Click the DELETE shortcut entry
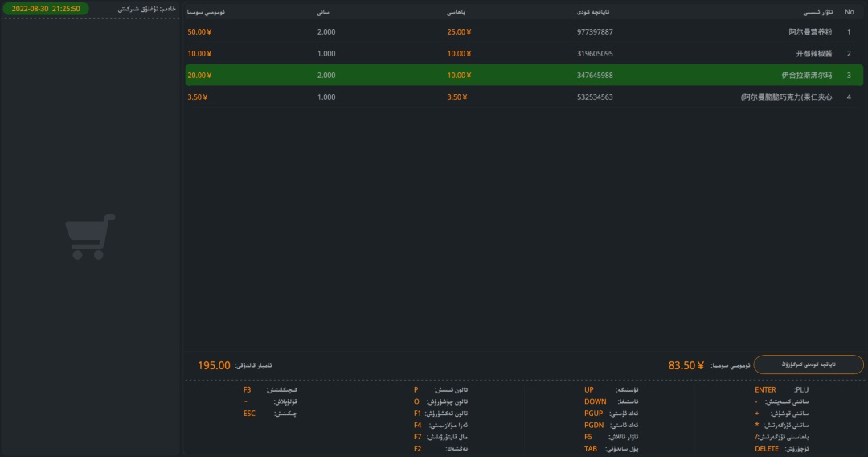868x457 pixels. 781,449
